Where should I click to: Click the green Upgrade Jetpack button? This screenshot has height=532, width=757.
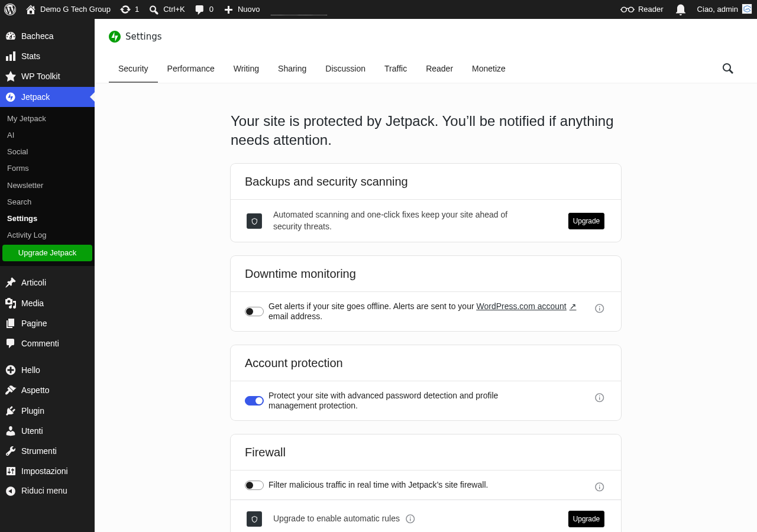[47, 253]
